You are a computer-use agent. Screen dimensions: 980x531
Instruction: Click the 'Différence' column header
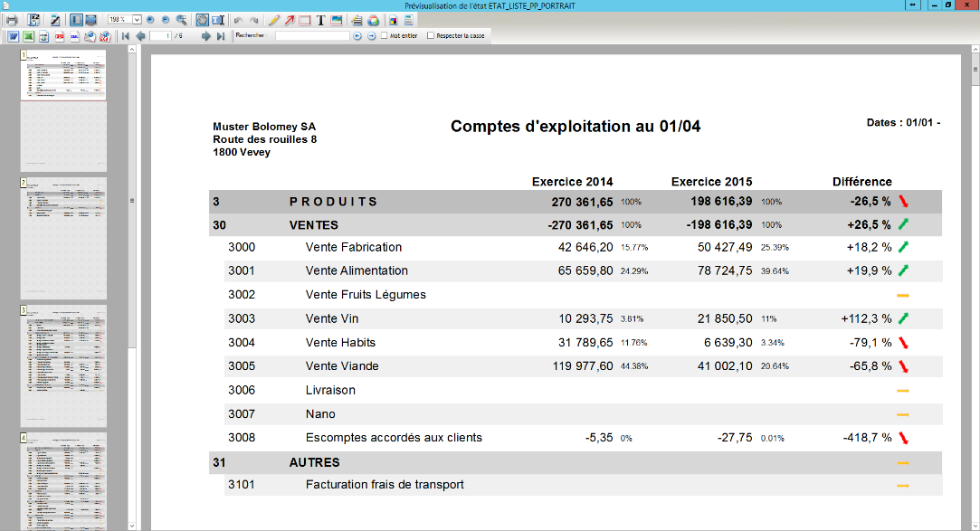tap(862, 182)
